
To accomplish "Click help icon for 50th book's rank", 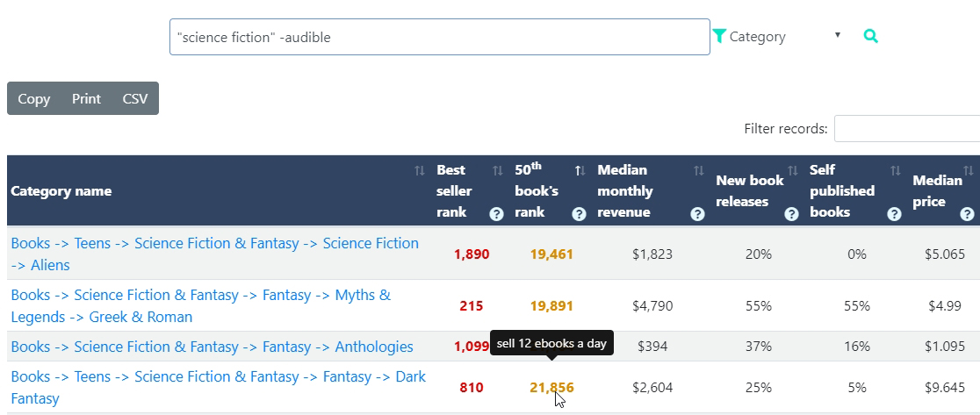I will (x=579, y=213).
